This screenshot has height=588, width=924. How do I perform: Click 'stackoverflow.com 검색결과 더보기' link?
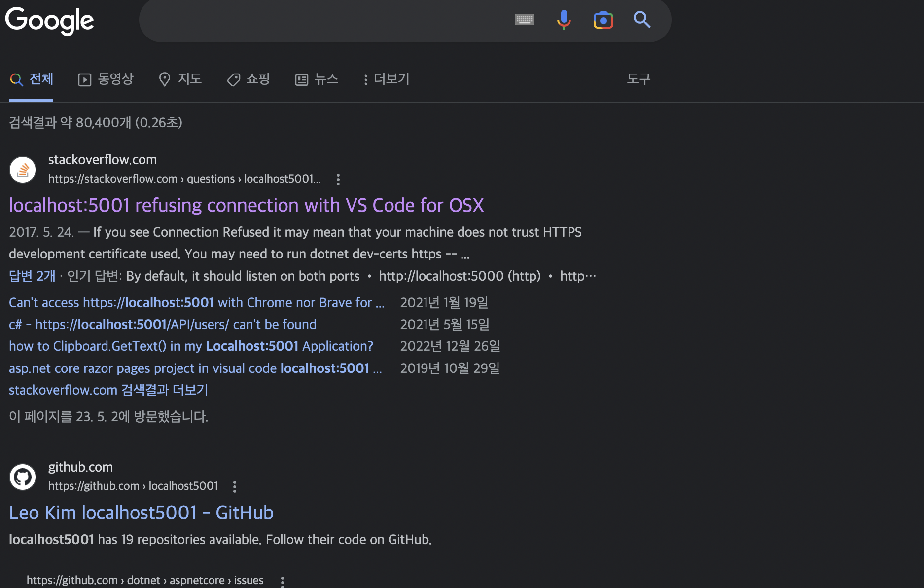tap(108, 390)
